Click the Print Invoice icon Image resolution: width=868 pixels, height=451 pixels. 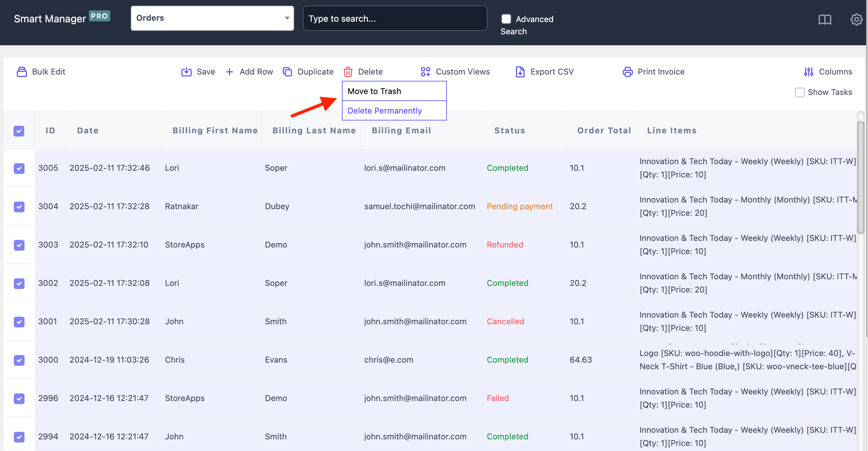(628, 71)
